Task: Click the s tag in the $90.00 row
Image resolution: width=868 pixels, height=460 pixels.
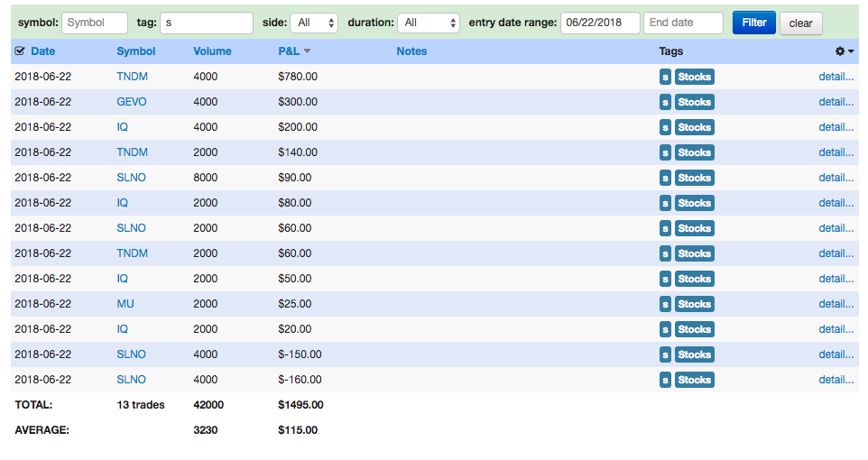Action: coord(665,178)
